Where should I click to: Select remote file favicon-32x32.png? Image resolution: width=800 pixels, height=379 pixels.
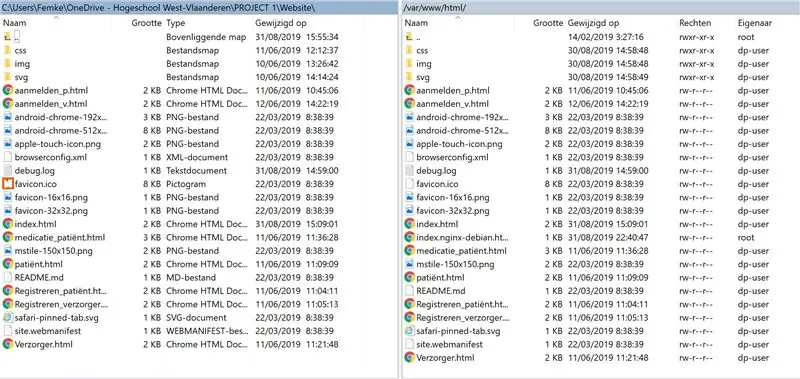[453, 211]
